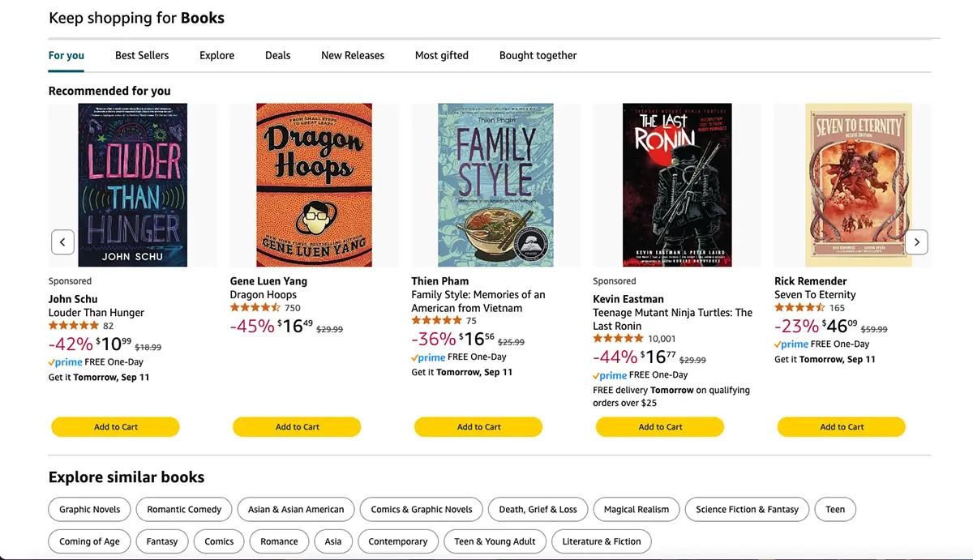Add Louder Than Hunger to cart
The image size is (973, 560).
115,426
